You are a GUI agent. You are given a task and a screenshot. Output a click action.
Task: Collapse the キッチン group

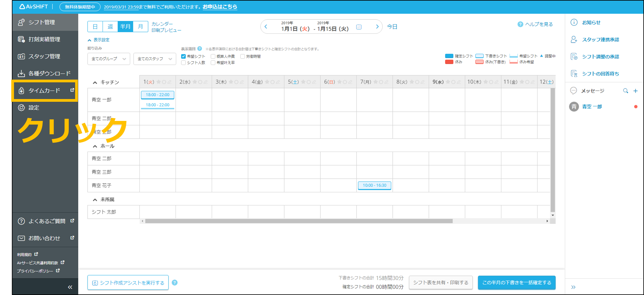click(x=95, y=82)
